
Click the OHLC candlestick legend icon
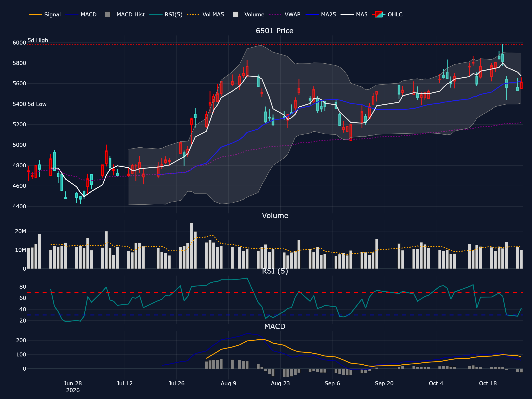pyautogui.click(x=379, y=14)
